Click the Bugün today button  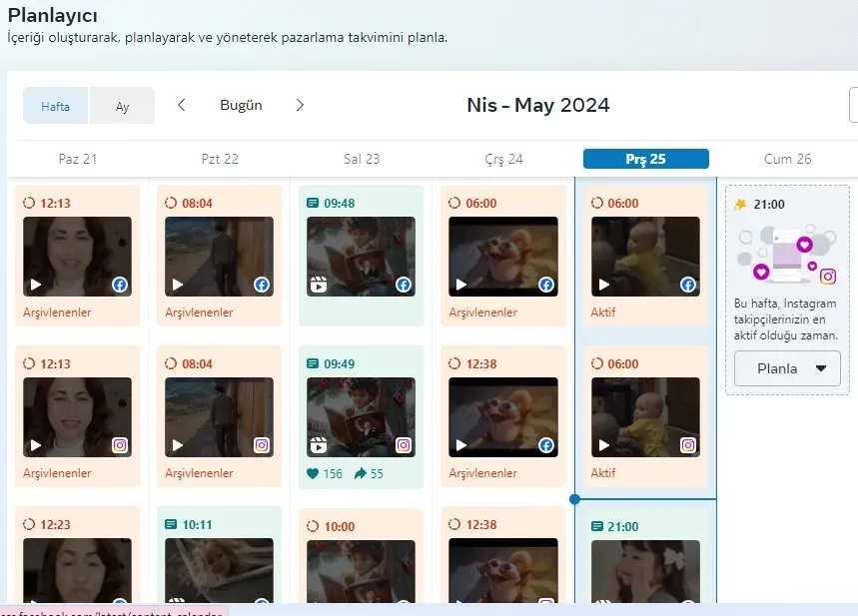(x=241, y=105)
